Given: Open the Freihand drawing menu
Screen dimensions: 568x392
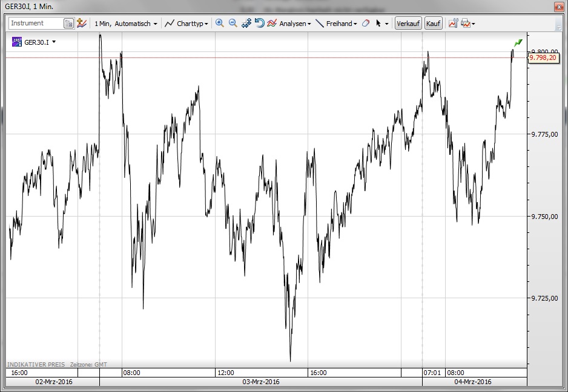Looking at the screenshot, I should pos(337,24).
